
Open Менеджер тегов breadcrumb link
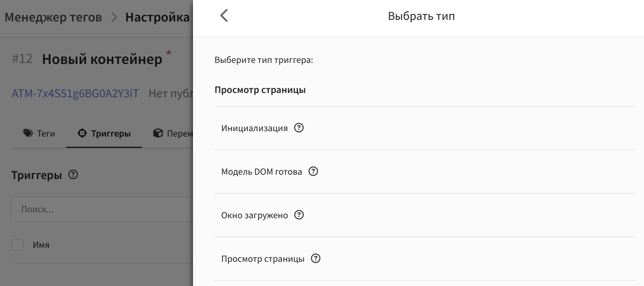[53, 17]
